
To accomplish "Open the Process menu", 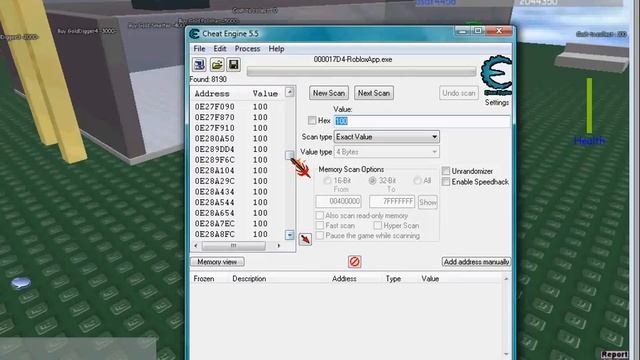I will click(247, 49).
